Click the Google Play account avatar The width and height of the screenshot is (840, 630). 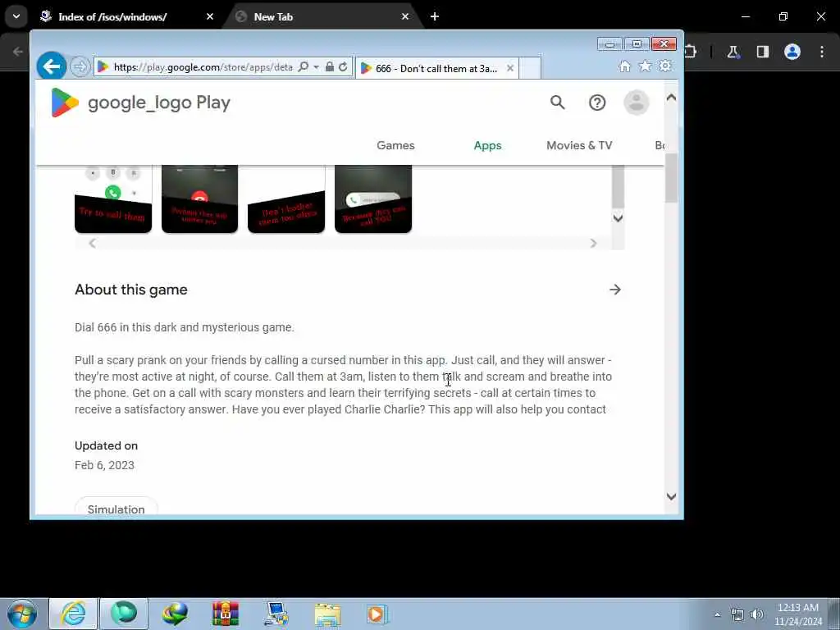tap(637, 103)
